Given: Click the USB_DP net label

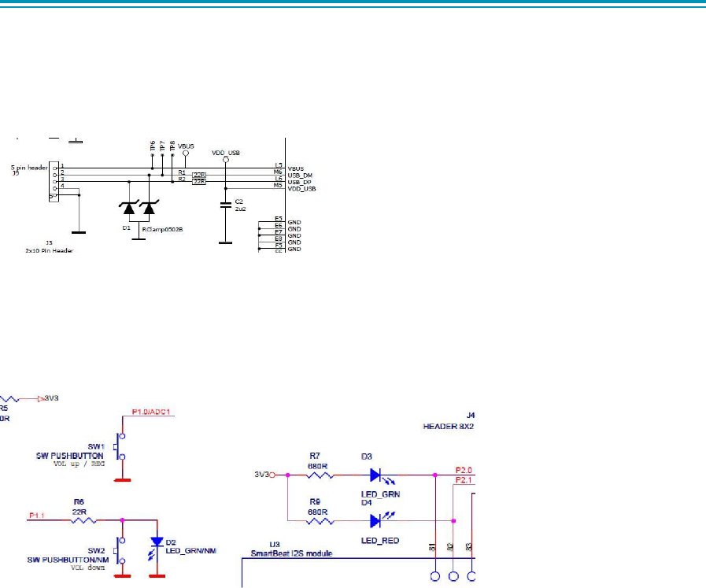Looking at the screenshot, I should coord(299,183).
